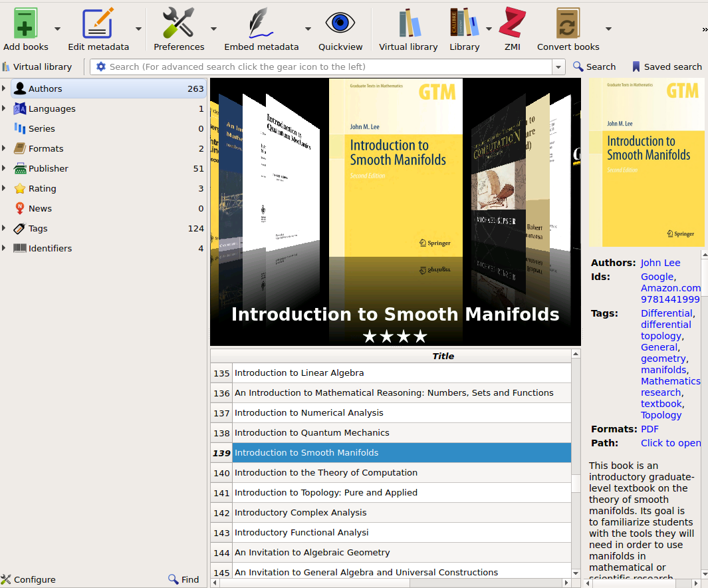Viewport: 708px width, 588px height.
Task: Open Preferences dropdown arrow
Action: (x=213, y=29)
